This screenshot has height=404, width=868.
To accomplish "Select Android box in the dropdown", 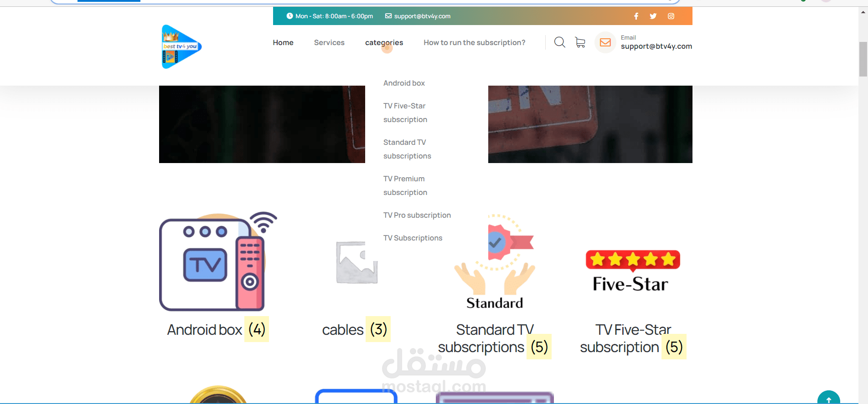I will click(404, 83).
